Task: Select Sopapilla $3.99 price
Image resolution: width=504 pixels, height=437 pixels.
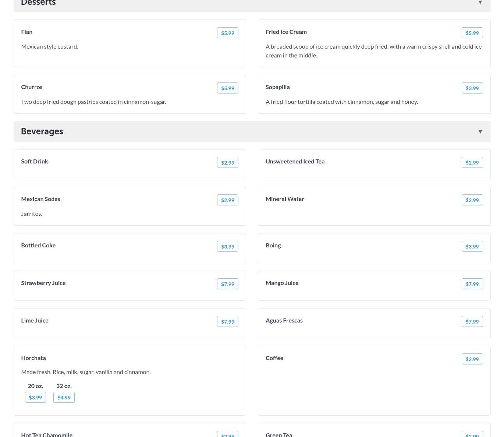Action: [472, 88]
